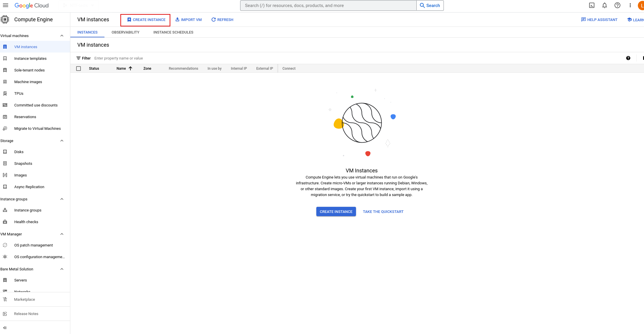
Task: Open the help question mark menu
Action: (x=617, y=5)
